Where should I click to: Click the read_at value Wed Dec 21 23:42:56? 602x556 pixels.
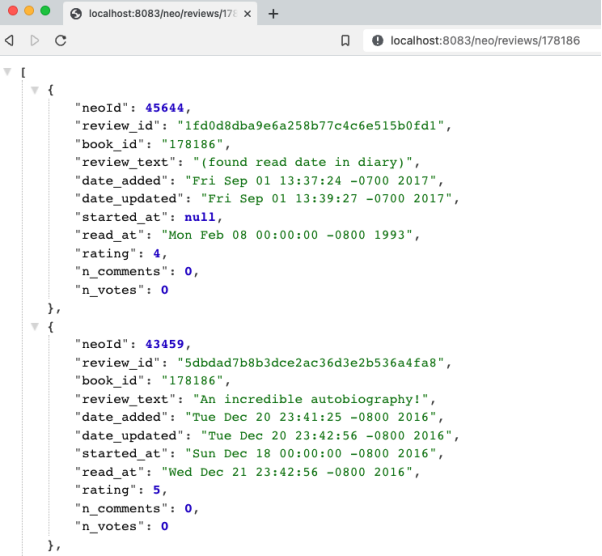coord(287,472)
